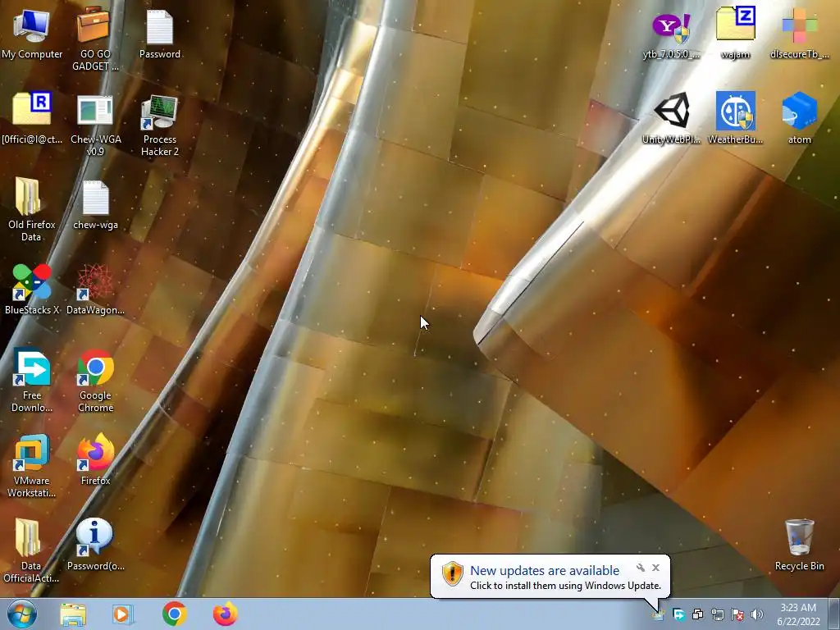This screenshot has width=840, height=630.
Task: Select the chew-wga text document icon
Action: [95, 204]
